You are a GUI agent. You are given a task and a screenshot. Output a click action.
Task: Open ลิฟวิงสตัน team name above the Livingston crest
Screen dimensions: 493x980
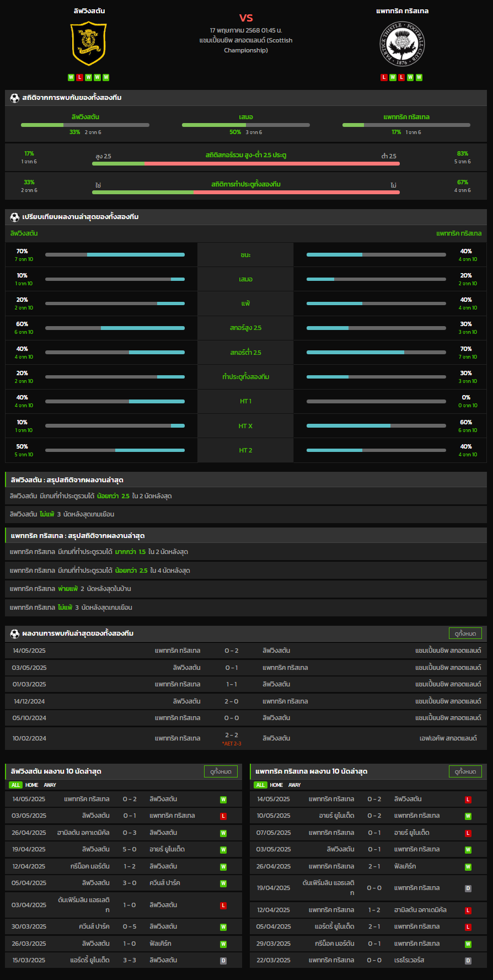pyautogui.click(x=89, y=11)
